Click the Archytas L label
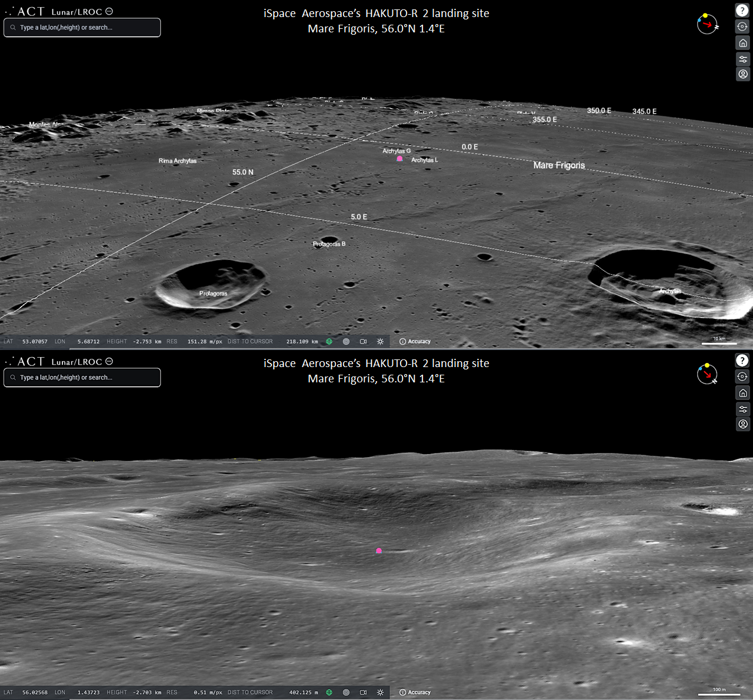 425,160
